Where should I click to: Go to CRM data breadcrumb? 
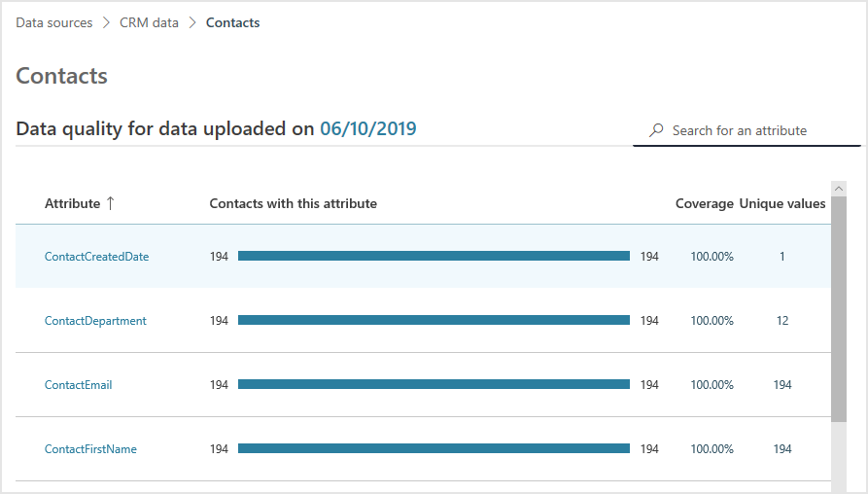click(149, 22)
